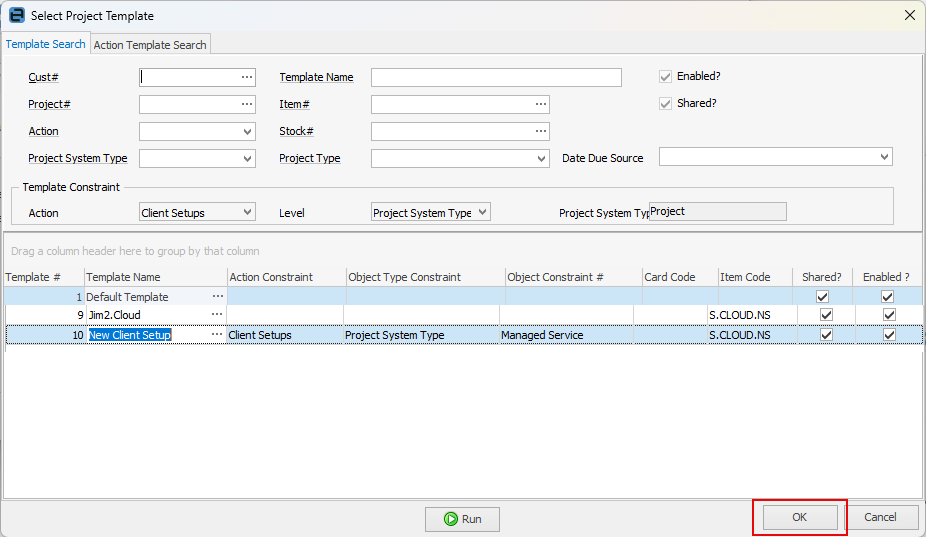Expand the Project Type dropdown

pos(541,159)
